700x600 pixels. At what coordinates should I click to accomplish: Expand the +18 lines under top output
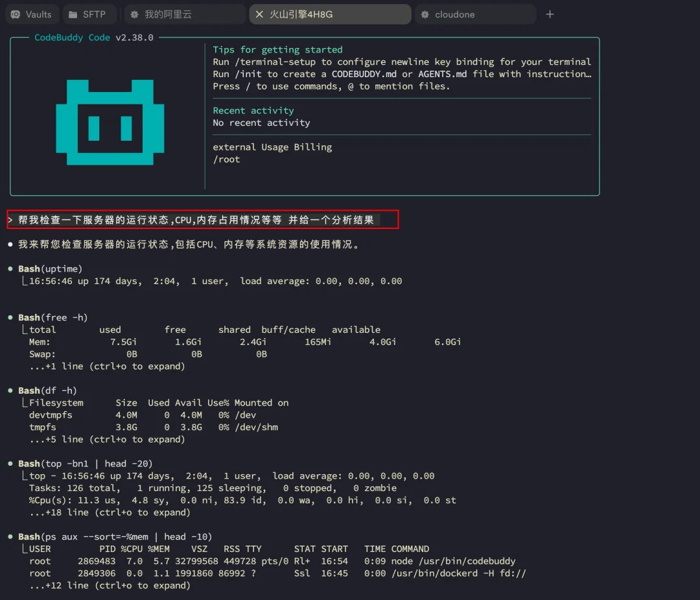[x=110, y=512]
